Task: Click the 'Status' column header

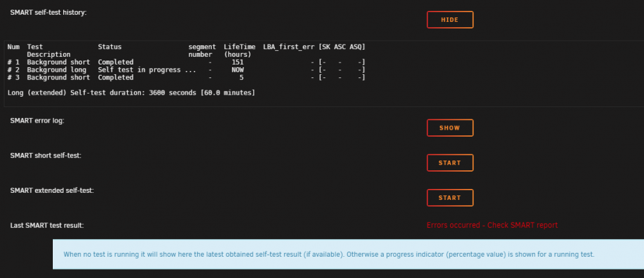Action: click(109, 47)
